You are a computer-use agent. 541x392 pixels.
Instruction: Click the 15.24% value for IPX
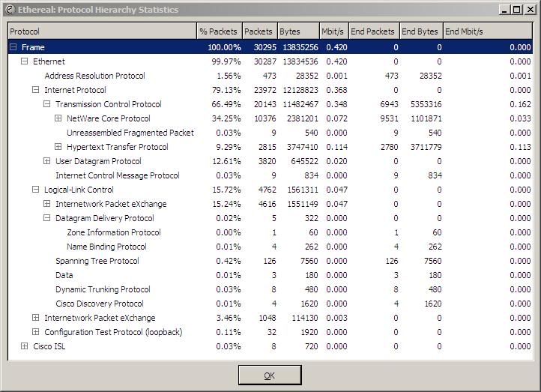point(226,204)
